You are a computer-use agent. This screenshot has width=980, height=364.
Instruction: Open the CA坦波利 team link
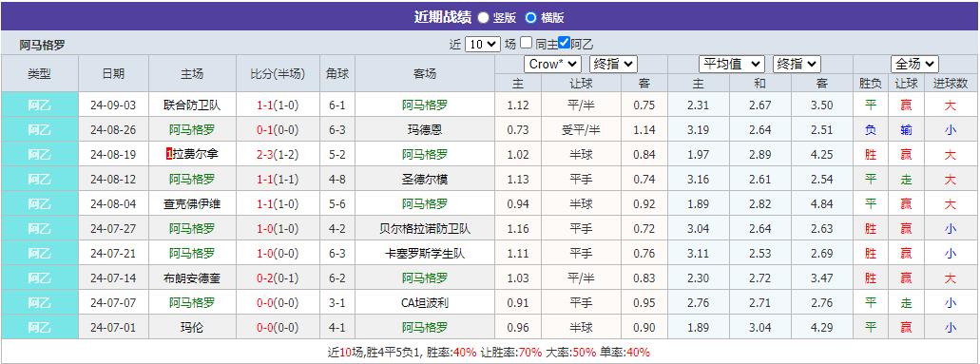click(x=424, y=303)
